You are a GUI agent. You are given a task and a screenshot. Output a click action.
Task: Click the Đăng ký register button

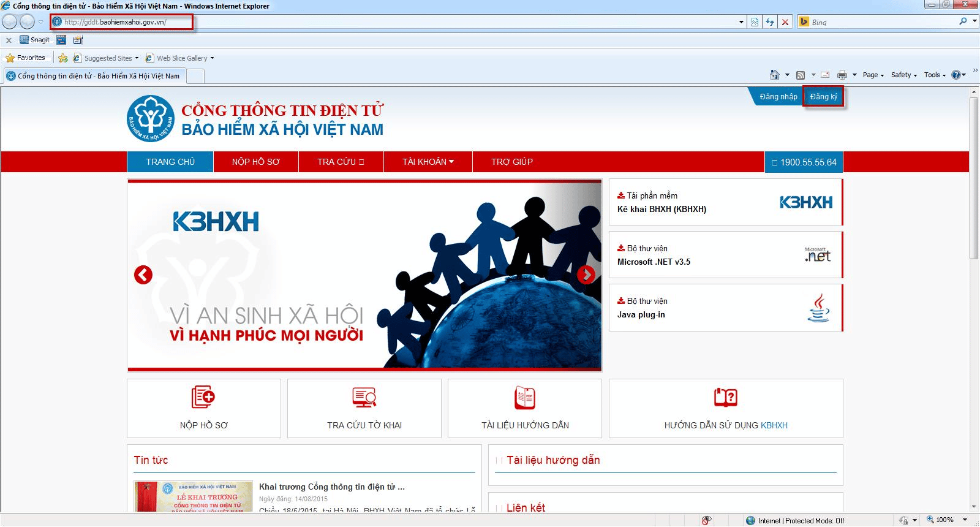point(823,97)
